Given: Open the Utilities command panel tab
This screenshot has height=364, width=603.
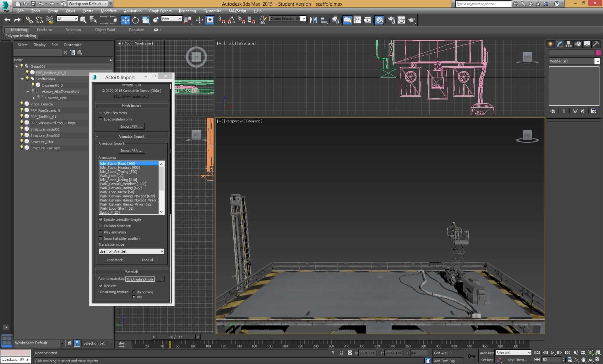Looking at the screenshot, I should (596, 44).
